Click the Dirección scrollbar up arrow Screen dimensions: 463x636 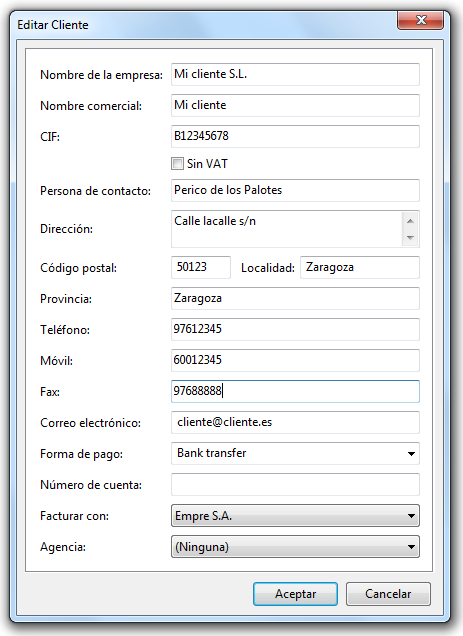(x=410, y=221)
